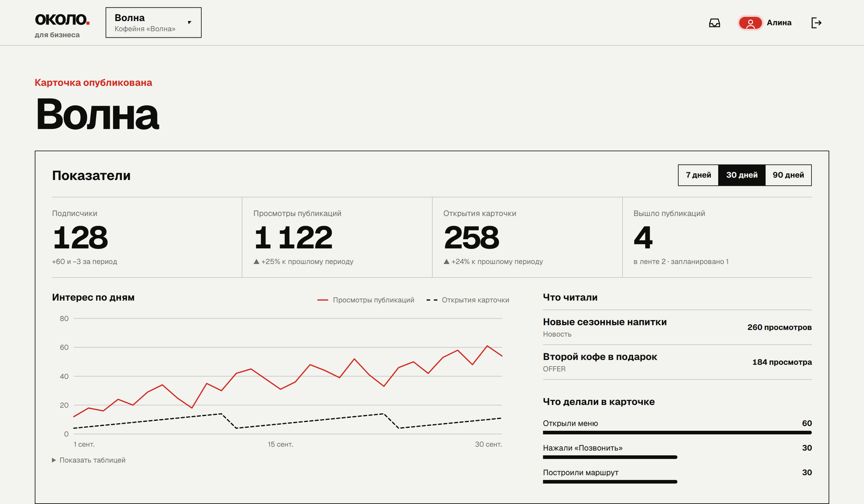Click the 1 122 views value

pos(293,238)
